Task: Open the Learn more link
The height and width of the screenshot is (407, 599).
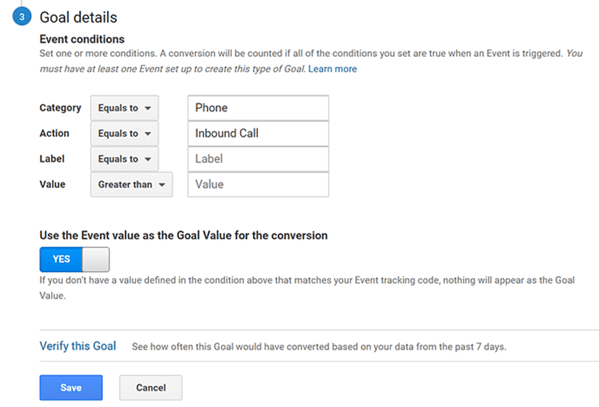Action: [332, 69]
